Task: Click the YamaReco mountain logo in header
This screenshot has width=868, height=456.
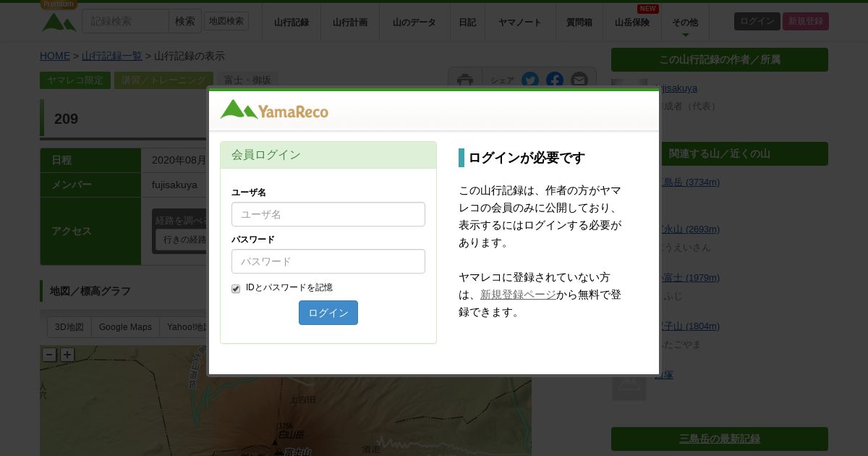Action: (x=59, y=22)
